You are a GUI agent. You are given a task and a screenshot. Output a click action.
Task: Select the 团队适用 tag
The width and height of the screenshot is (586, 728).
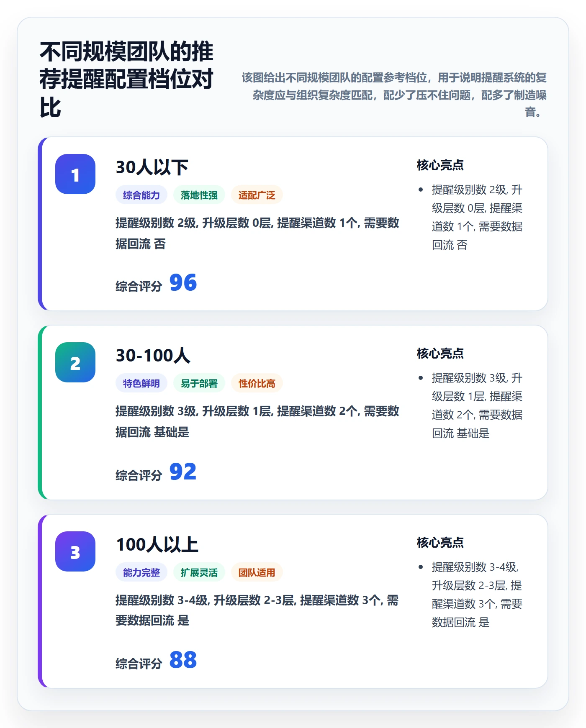coord(257,572)
